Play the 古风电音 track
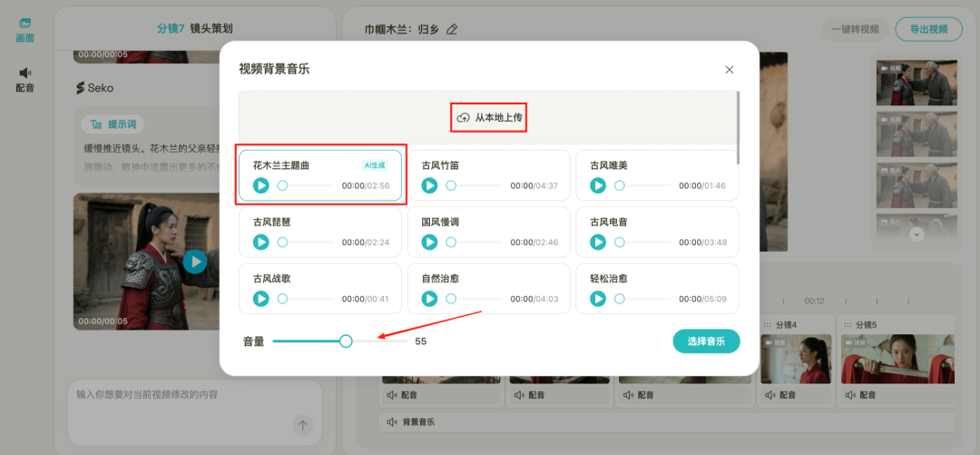This screenshot has height=455, width=980. pyautogui.click(x=598, y=242)
